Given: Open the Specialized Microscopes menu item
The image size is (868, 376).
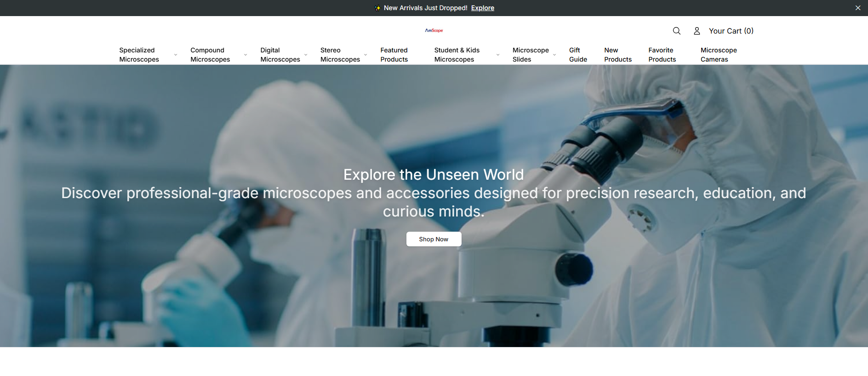Looking at the screenshot, I should 139,55.
